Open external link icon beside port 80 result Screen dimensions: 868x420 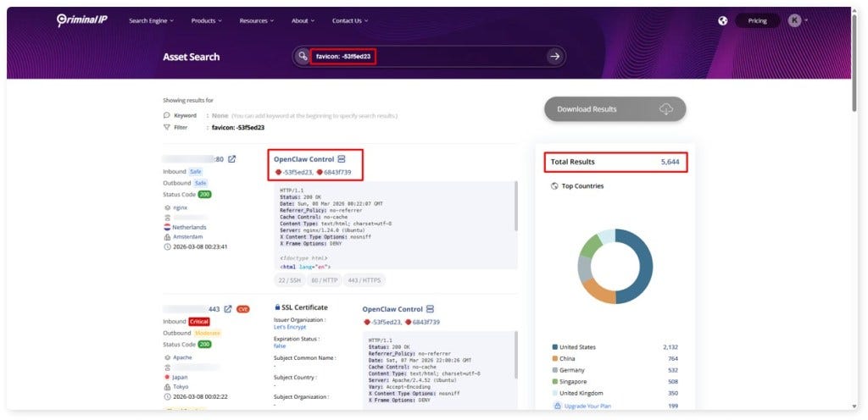[x=232, y=159]
